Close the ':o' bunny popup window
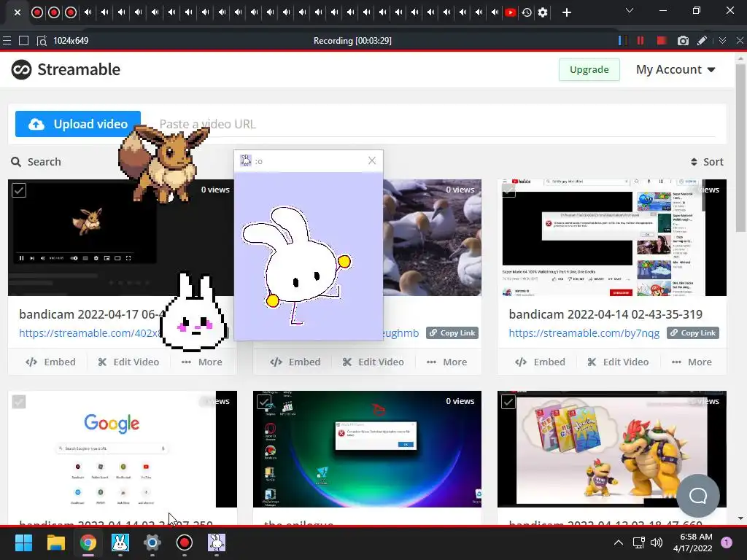 [x=372, y=161]
